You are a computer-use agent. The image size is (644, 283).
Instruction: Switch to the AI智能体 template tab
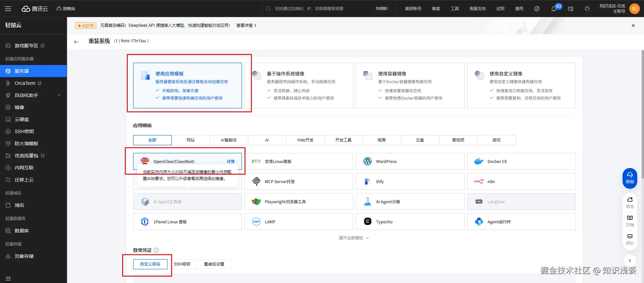click(x=229, y=140)
